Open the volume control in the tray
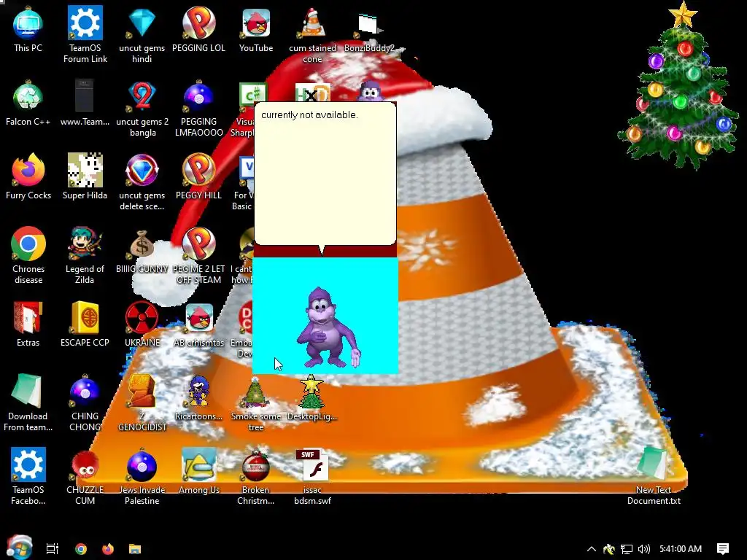747x560 pixels. click(x=643, y=549)
